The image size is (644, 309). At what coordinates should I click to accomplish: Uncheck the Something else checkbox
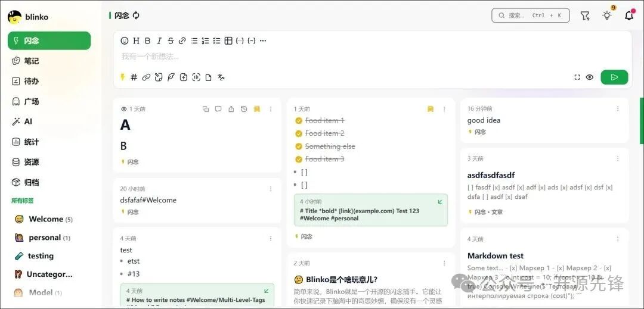pos(299,146)
